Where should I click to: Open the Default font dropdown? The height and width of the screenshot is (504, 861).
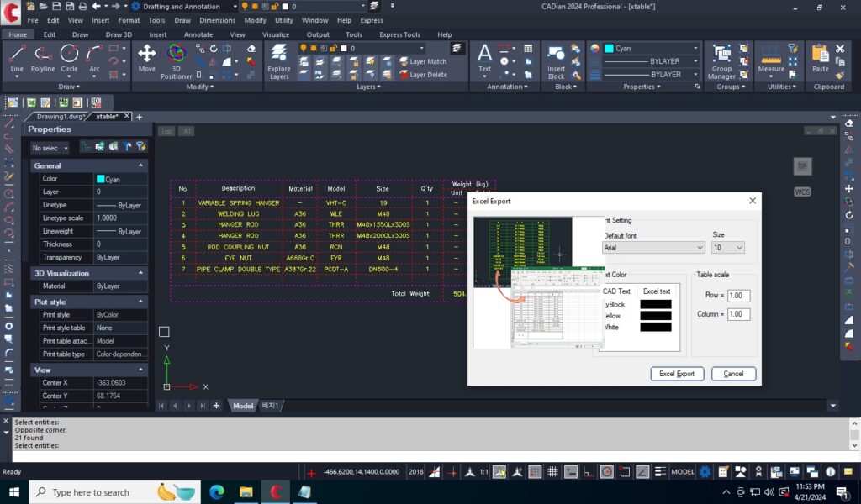point(653,248)
